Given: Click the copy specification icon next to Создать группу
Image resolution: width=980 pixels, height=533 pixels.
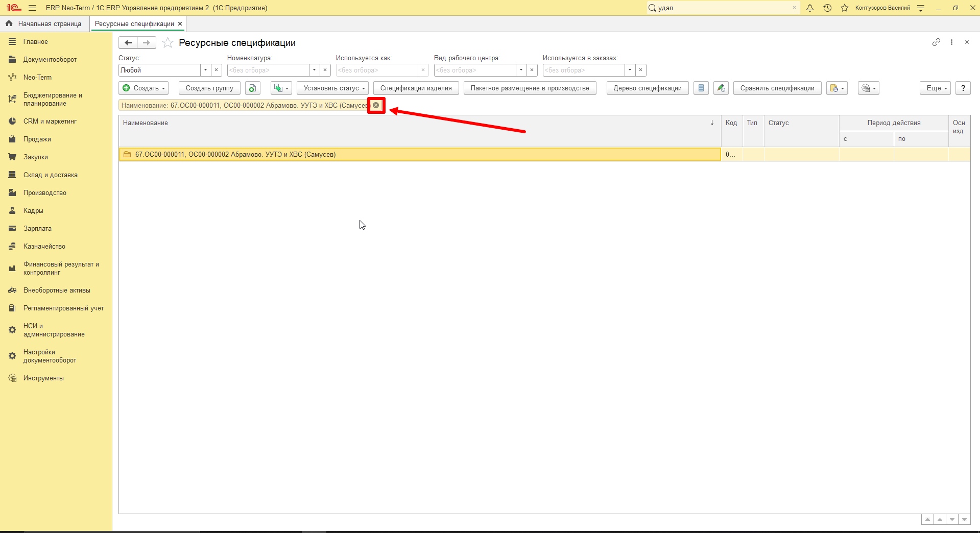Looking at the screenshot, I should pyautogui.click(x=252, y=88).
